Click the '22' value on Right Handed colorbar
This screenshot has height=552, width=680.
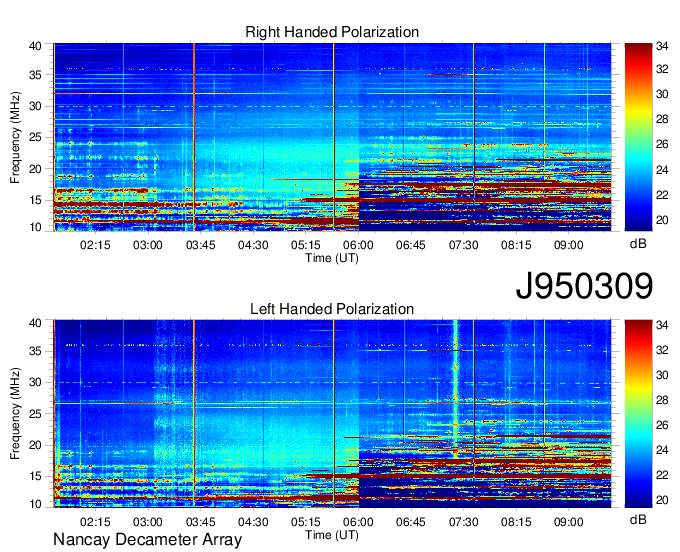[662, 195]
